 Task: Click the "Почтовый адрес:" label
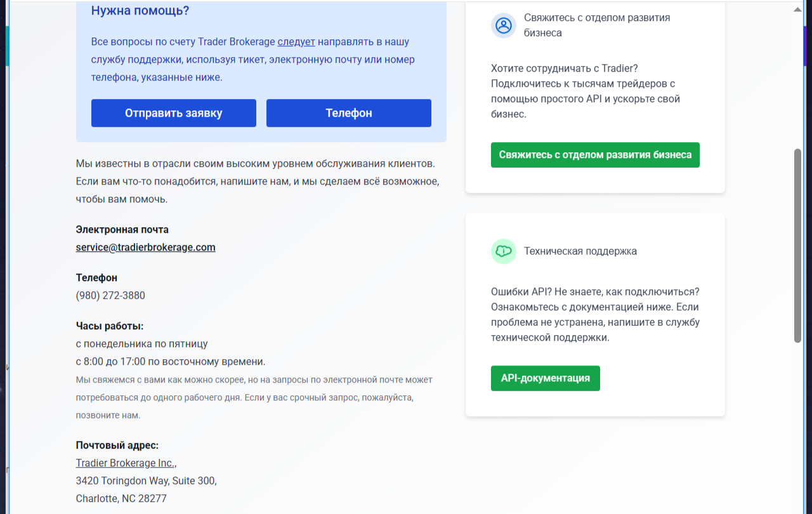click(x=117, y=445)
